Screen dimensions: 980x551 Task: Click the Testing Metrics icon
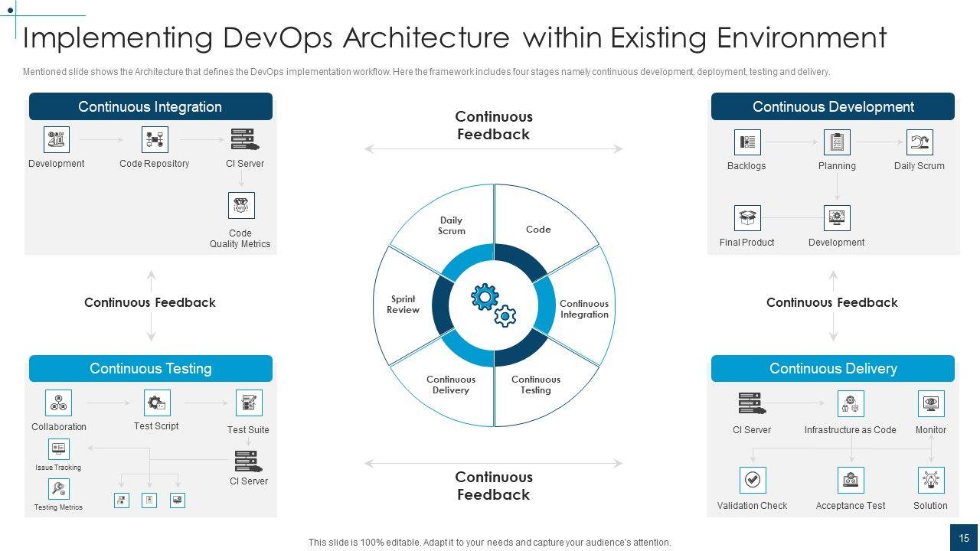point(59,489)
